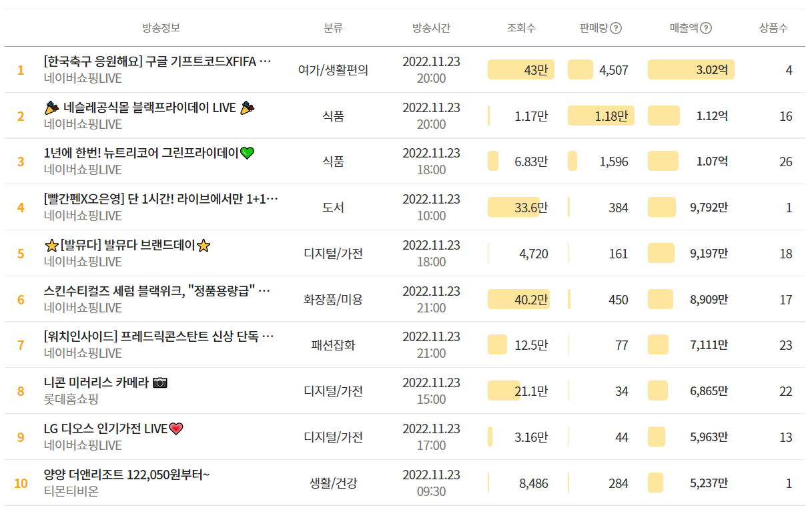Click the 8,486 views value
This screenshot has height=512, width=812.
(534, 483)
